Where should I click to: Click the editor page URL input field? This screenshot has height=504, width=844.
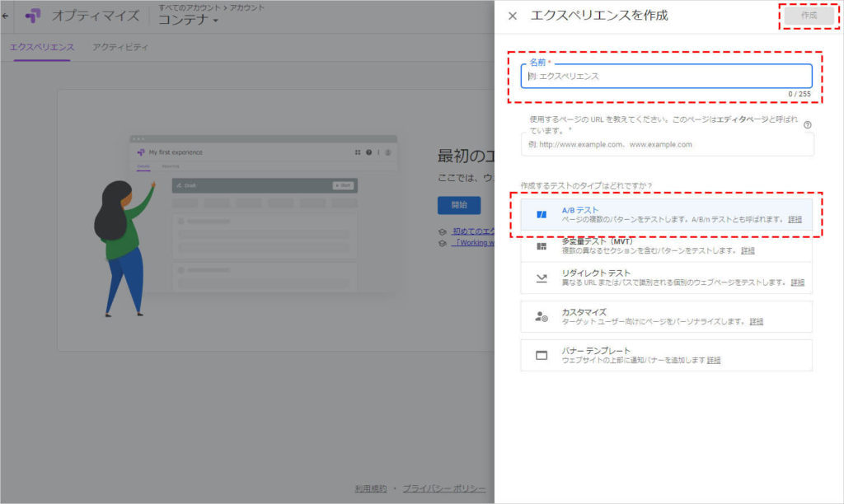pos(666,144)
